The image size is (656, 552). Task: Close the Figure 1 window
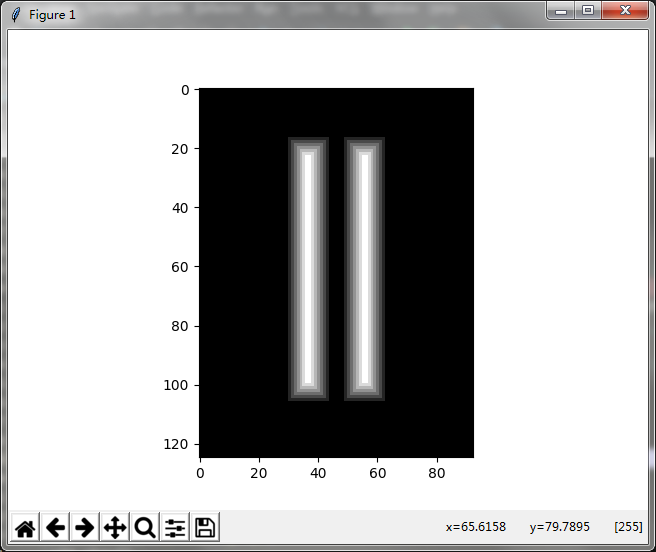(x=625, y=10)
